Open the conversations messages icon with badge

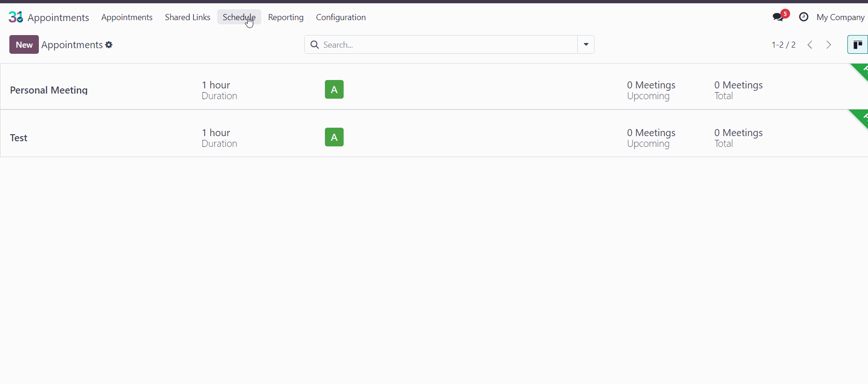780,16
